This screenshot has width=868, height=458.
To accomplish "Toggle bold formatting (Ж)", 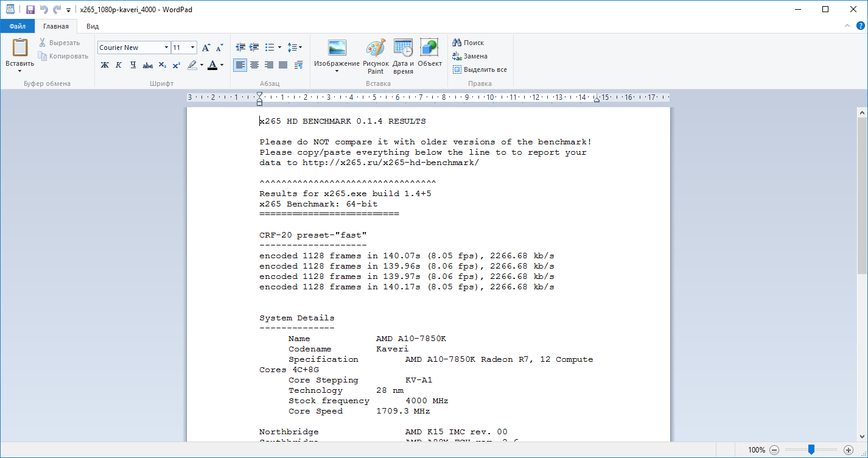I will (105, 65).
